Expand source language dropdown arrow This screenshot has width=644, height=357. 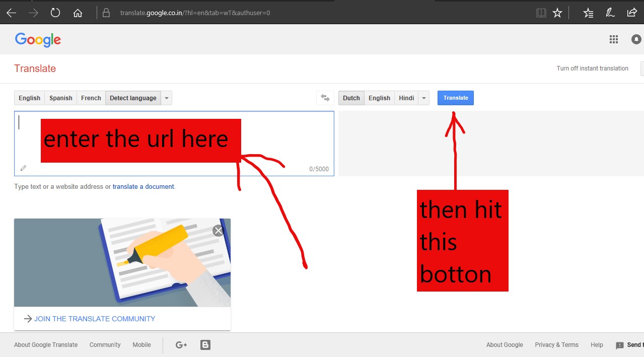[167, 98]
